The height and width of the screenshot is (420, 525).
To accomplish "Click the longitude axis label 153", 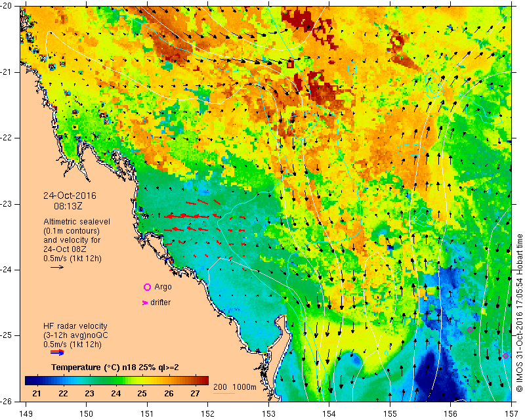I will pyautogui.click(x=268, y=414).
